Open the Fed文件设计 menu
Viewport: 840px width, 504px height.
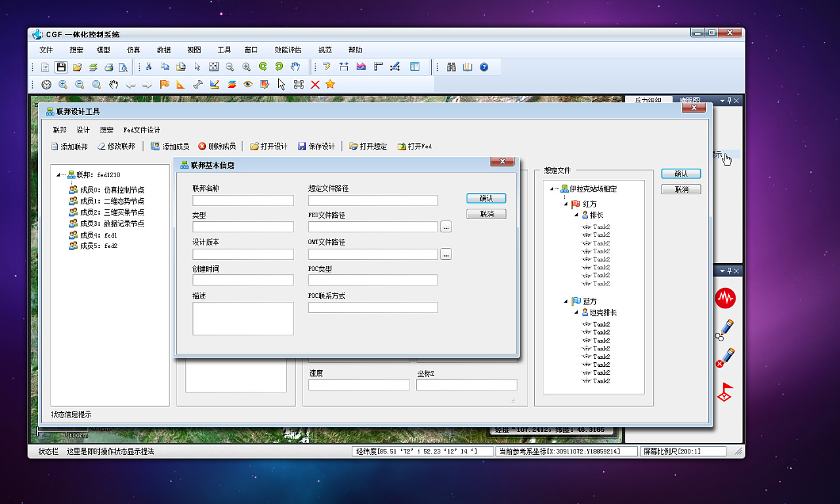click(142, 130)
